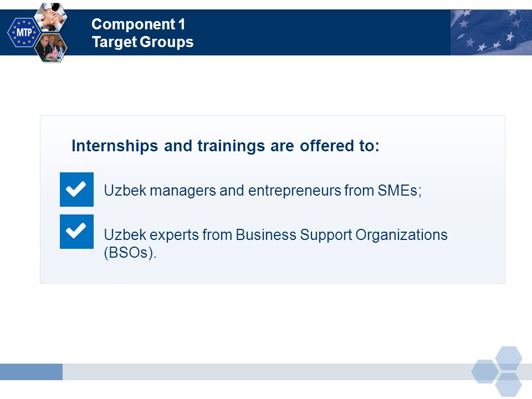The image size is (532, 399).
Task: Click the dark navy header banner background
Action: (305, 33)
